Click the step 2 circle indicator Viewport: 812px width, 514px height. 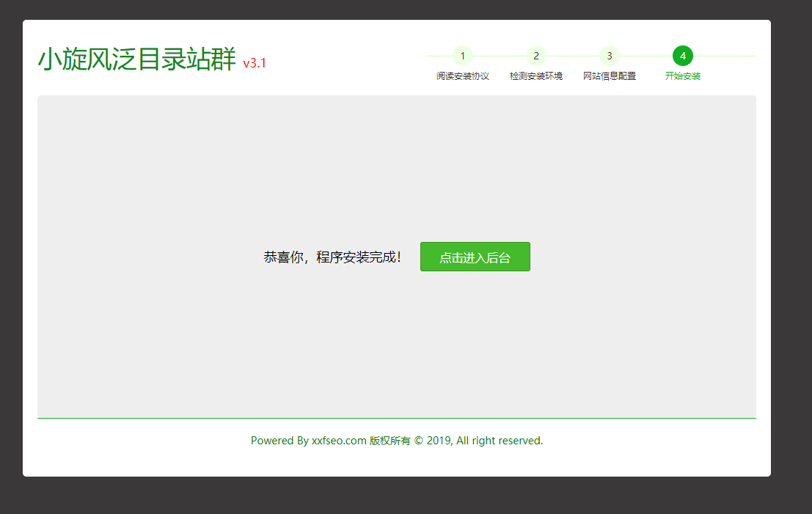coord(536,56)
